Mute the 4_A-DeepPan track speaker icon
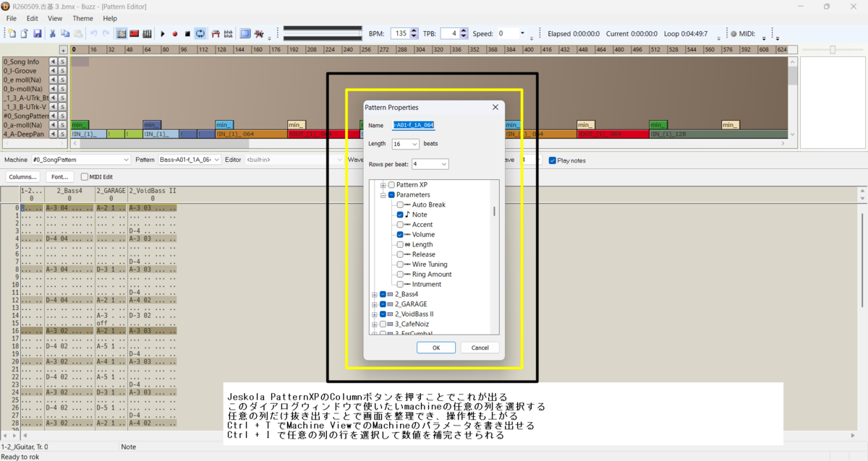The height and width of the screenshot is (461, 868). (53, 134)
